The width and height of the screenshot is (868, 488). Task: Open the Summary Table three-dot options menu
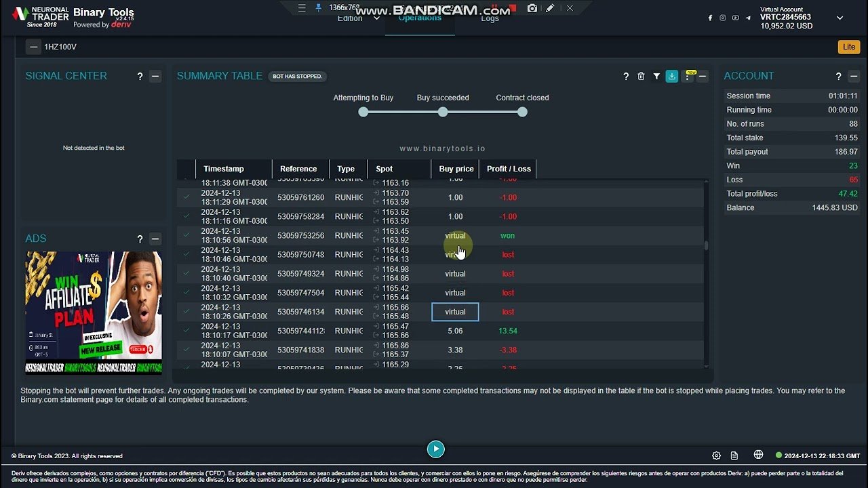point(688,77)
